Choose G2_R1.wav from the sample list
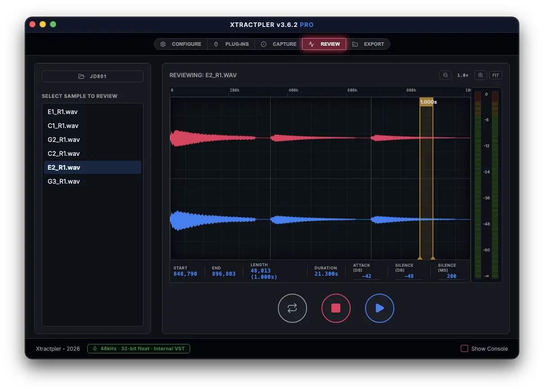The image size is (544, 392). point(93,140)
